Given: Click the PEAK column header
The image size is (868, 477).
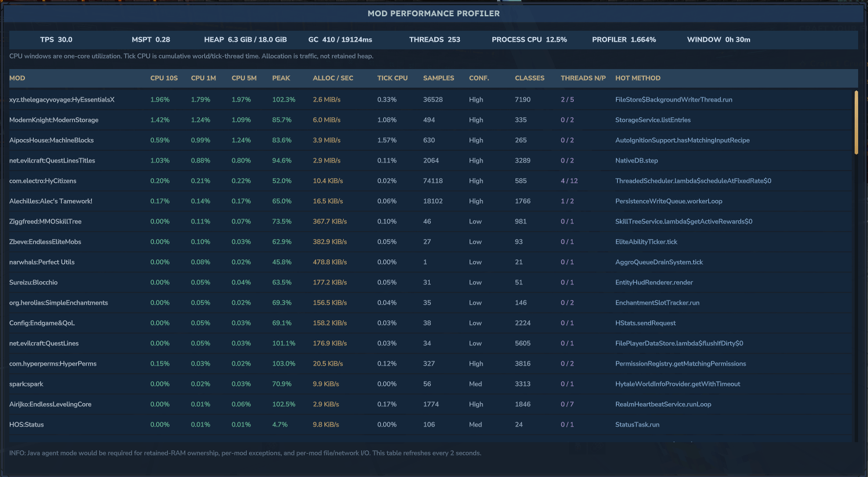Looking at the screenshot, I should pos(281,78).
